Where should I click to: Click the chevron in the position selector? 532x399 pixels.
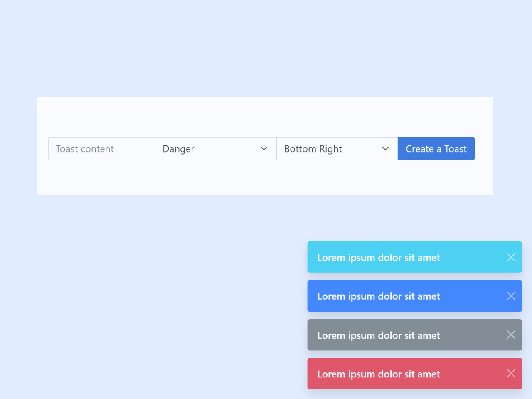386,148
